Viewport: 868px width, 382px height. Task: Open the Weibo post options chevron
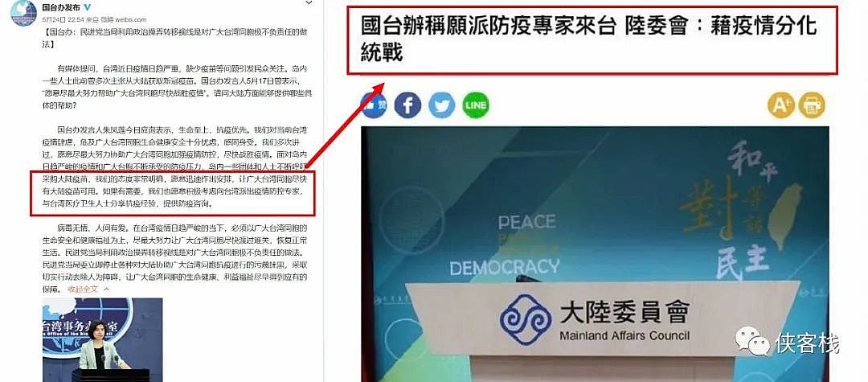309,3
